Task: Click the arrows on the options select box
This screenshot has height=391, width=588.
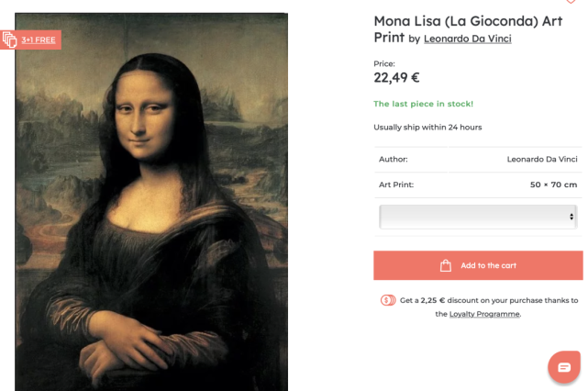Action: (x=572, y=217)
